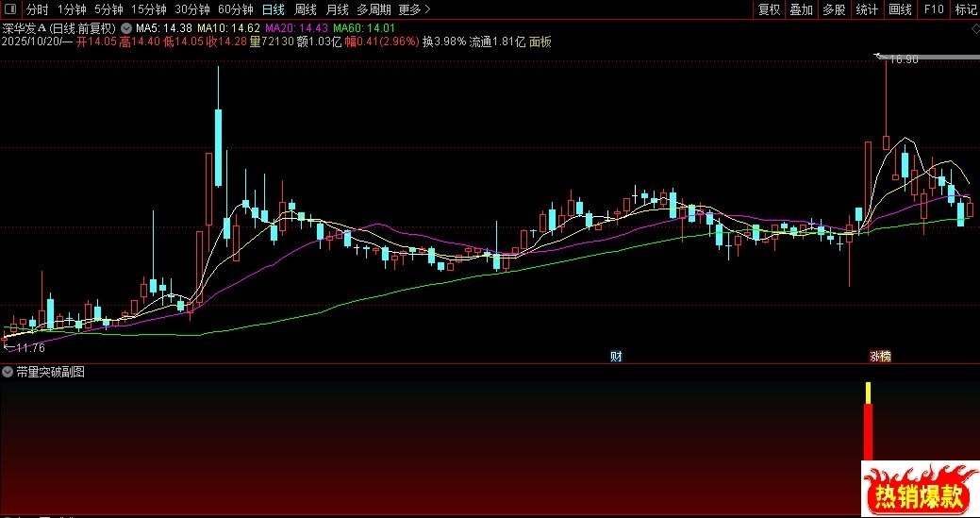Open F10 company information
This screenshot has width=980, height=518.
pos(933,9)
